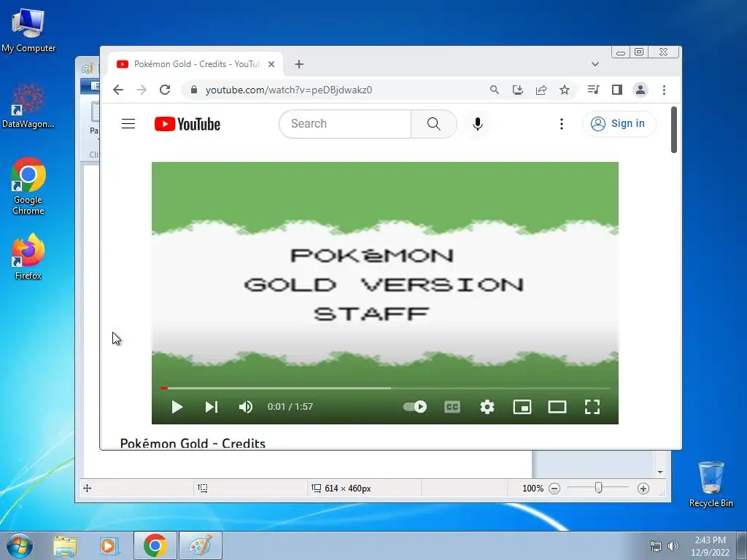
Task: Select the Pokémon Gold - Credits tab
Action: [196, 64]
